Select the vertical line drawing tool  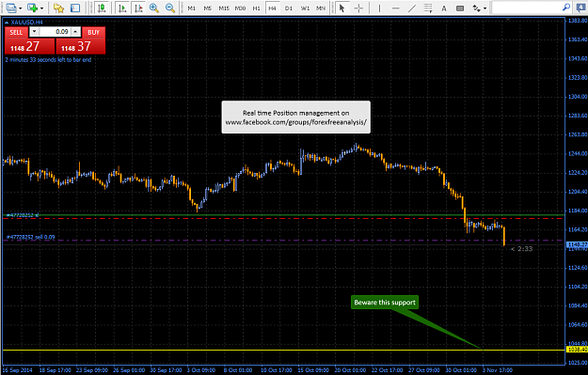pyautogui.click(x=379, y=8)
